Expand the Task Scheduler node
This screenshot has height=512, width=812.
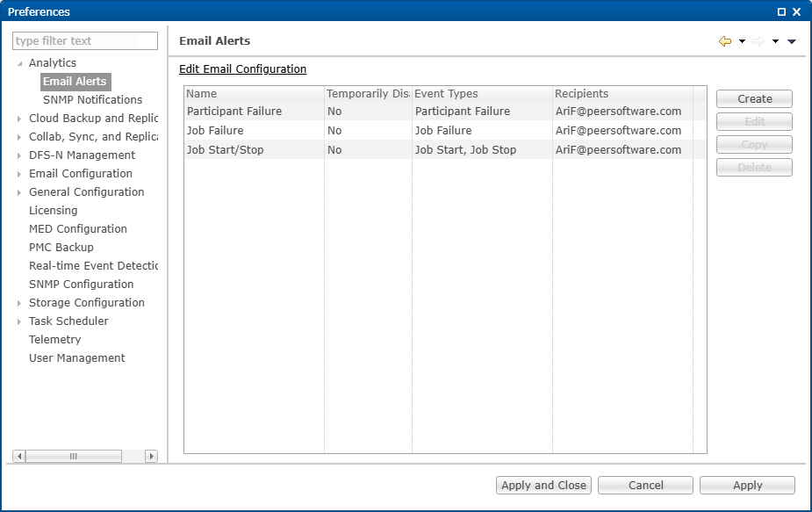click(19, 321)
